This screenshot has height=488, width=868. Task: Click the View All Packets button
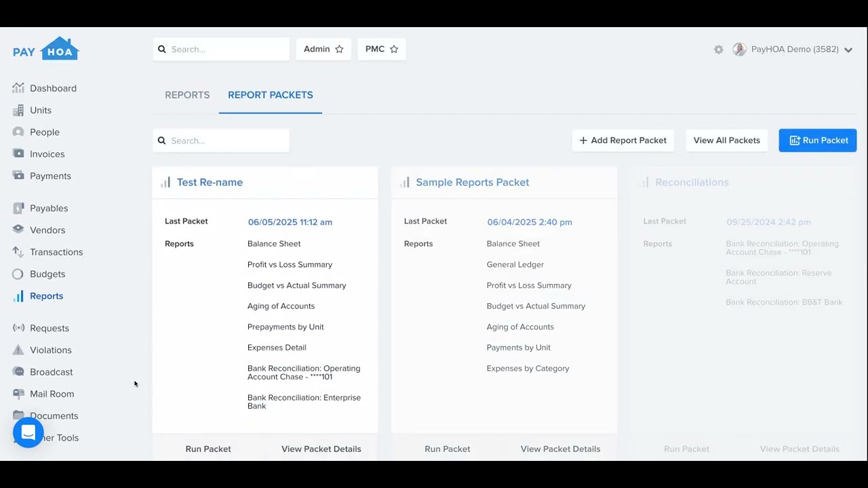726,140
